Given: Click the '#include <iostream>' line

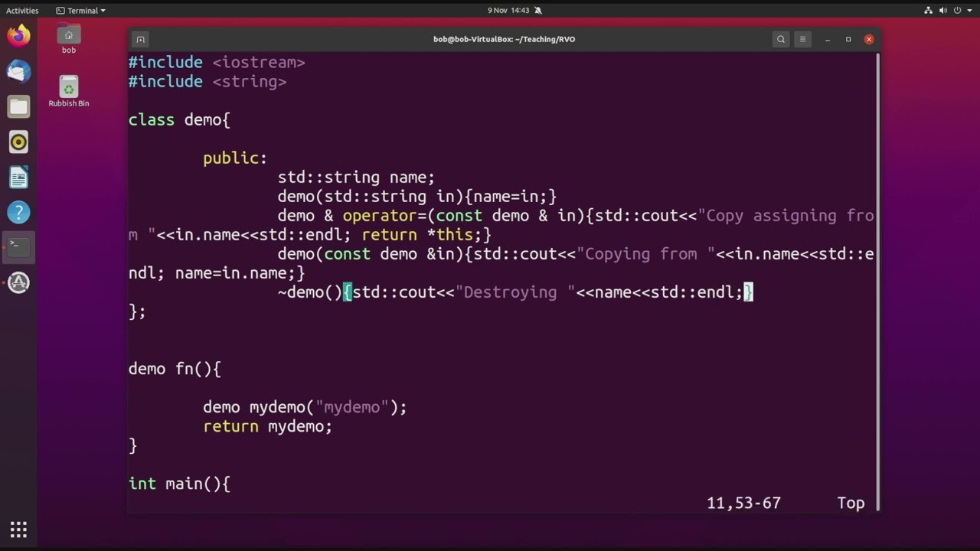Looking at the screenshot, I should pyautogui.click(x=217, y=63).
